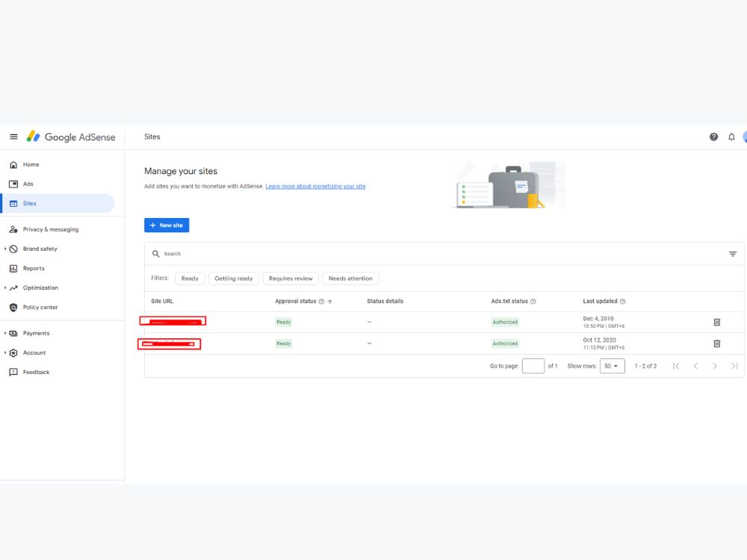The height and width of the screenshot is (560, 747).
Task: Click the Account gear icon
Action: pos(13,353)
